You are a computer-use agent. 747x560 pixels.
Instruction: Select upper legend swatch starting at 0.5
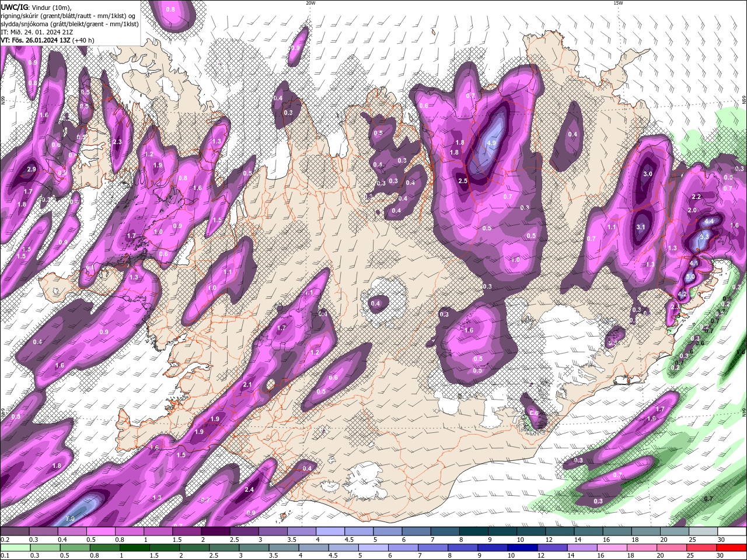click(x=100, y=531)
